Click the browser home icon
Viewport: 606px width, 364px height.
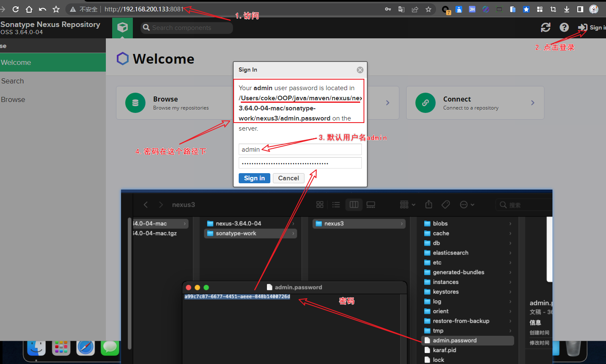pyautogui.click(x=29, y=9)
